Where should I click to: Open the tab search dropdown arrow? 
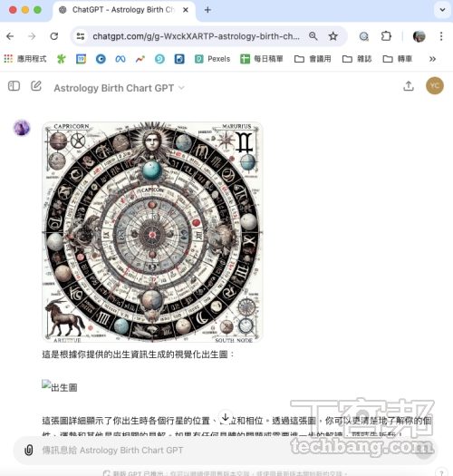[x=442, y=10]
